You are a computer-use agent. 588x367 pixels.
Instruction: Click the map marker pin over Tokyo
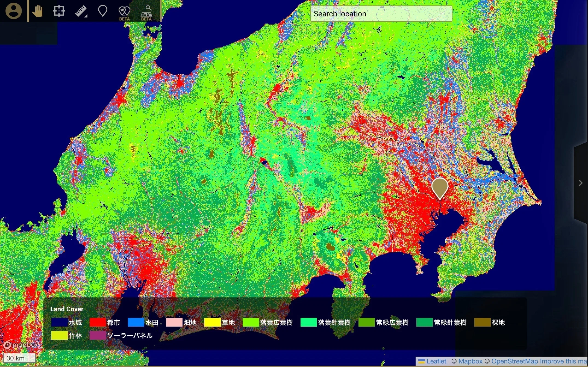point(440,188)
